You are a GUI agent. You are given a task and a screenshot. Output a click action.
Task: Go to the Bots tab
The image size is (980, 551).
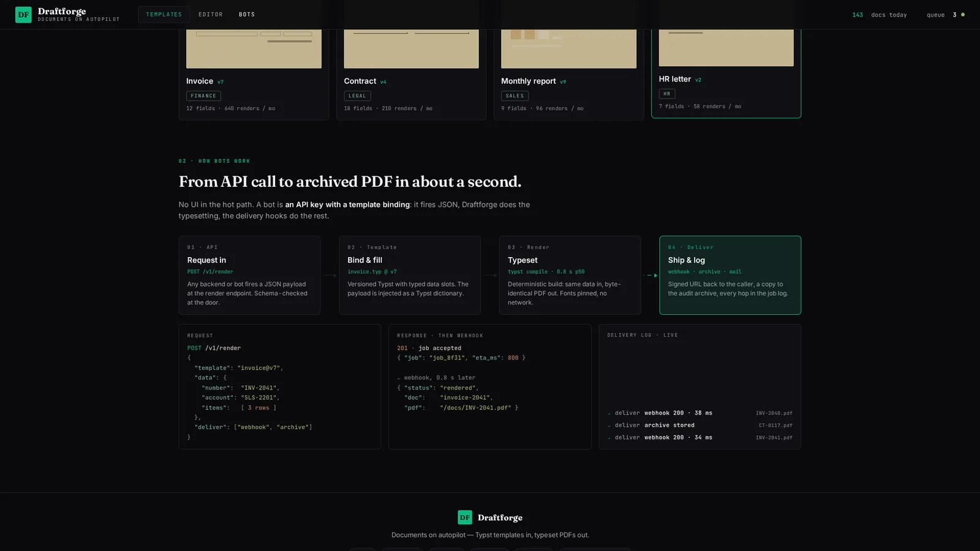pos(247,14)
